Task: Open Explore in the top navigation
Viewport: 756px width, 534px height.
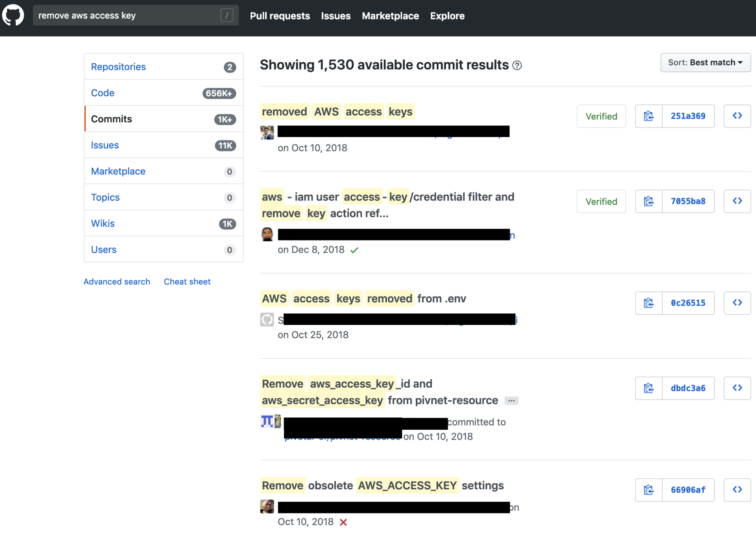Action: [447, 16]
